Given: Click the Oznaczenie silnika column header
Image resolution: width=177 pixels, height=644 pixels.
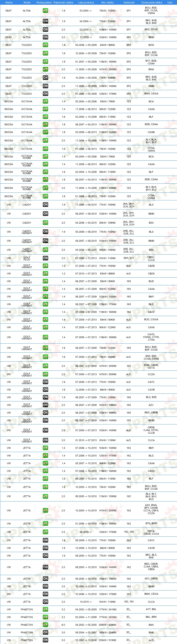Looking at the screenshot, I should pos(151,2).
